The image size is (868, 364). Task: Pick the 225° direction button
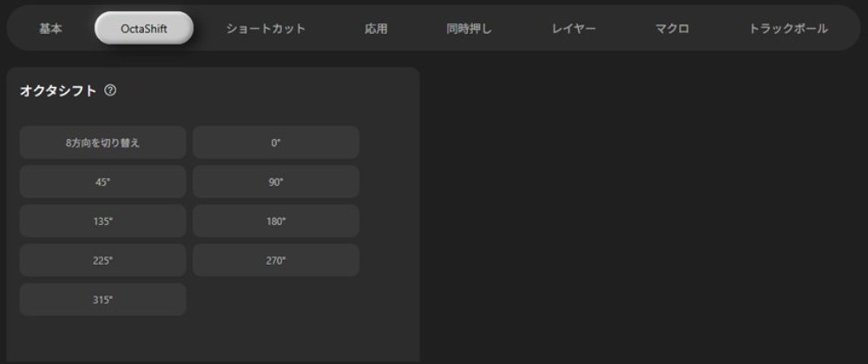(103, 261)
